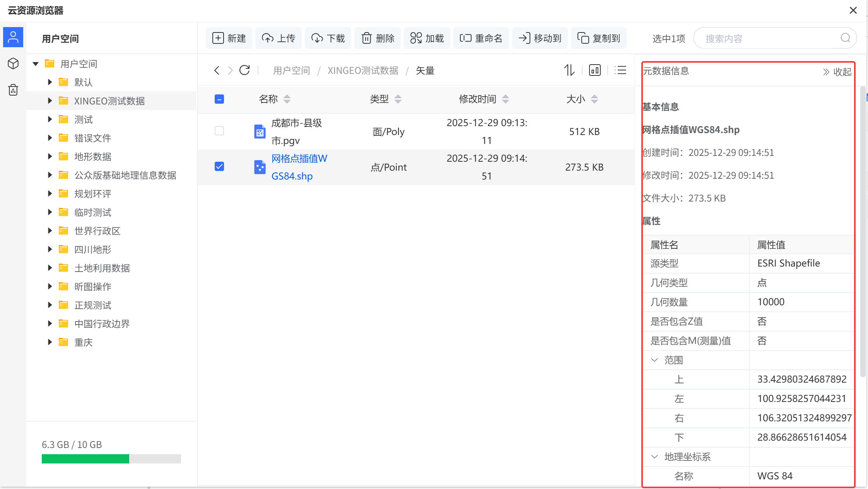Select the 临时测试 folder

pos(92,212)
